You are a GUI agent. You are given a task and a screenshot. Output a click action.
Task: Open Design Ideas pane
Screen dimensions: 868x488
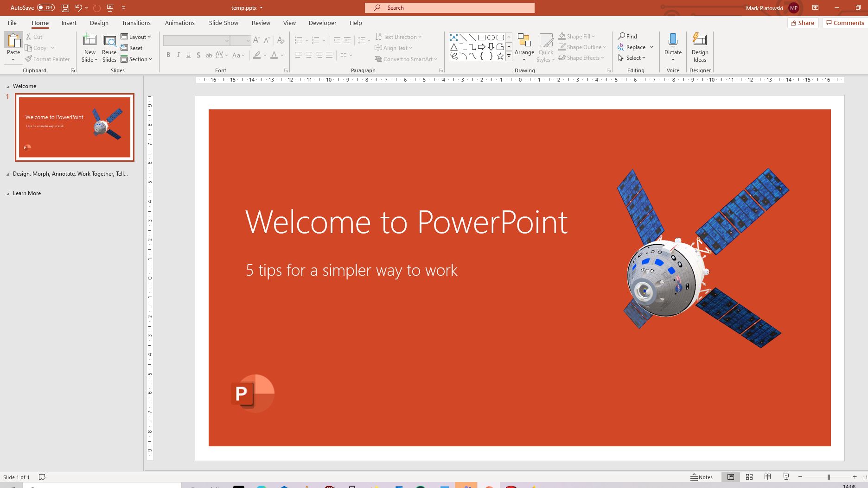pos(700,47)
